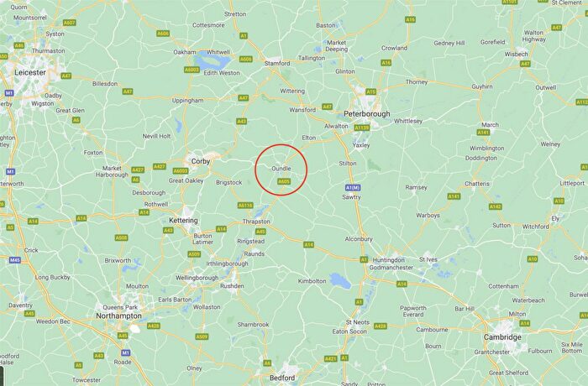The height and width of the screenshot is (386, 588).
Task: Select the Leicester city label
Action: click(30, 72)
